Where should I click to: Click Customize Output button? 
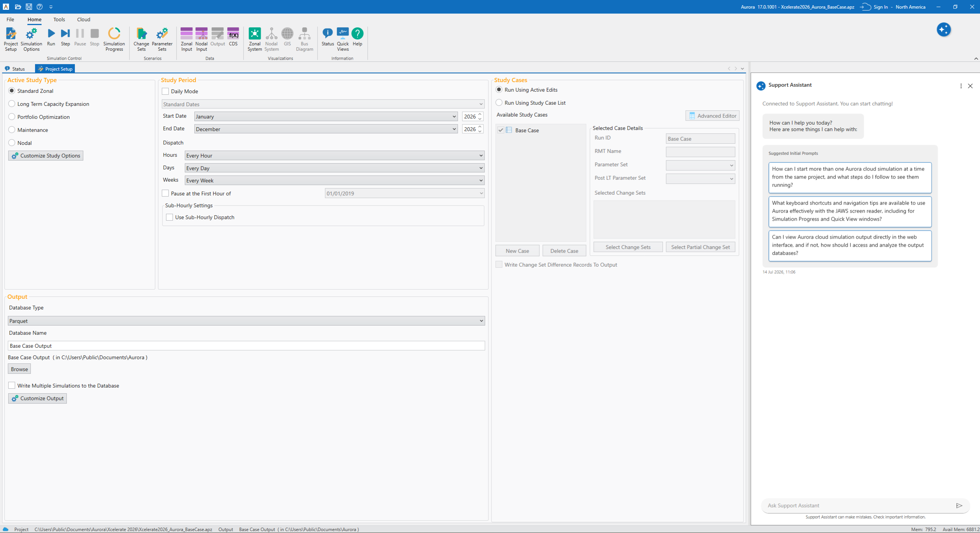(x=37, y=398)
